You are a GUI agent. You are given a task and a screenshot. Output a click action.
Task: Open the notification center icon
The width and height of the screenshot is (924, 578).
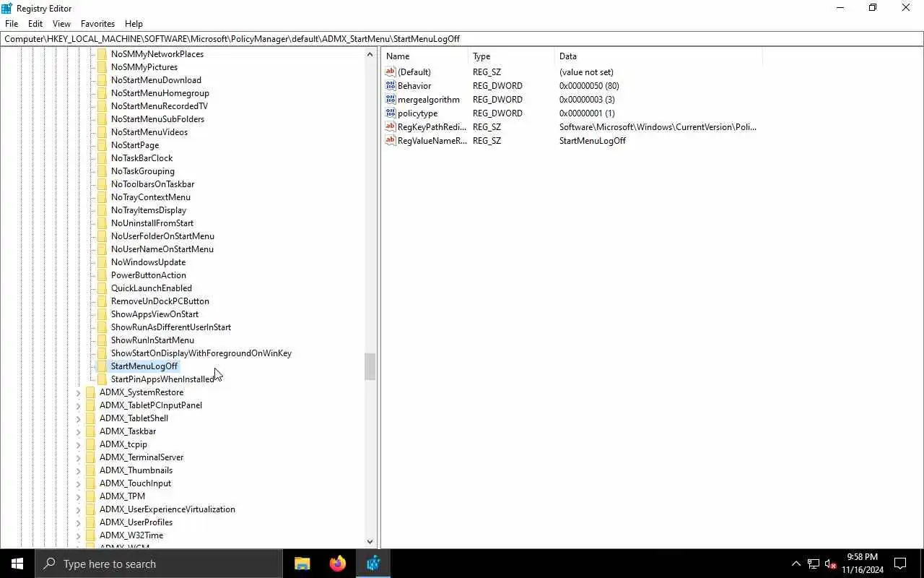pyautogui.click(x=900, y=564)
